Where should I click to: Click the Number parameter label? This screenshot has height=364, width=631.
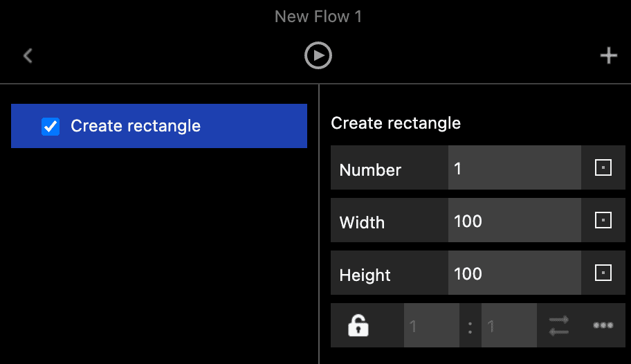pos(370,170)
